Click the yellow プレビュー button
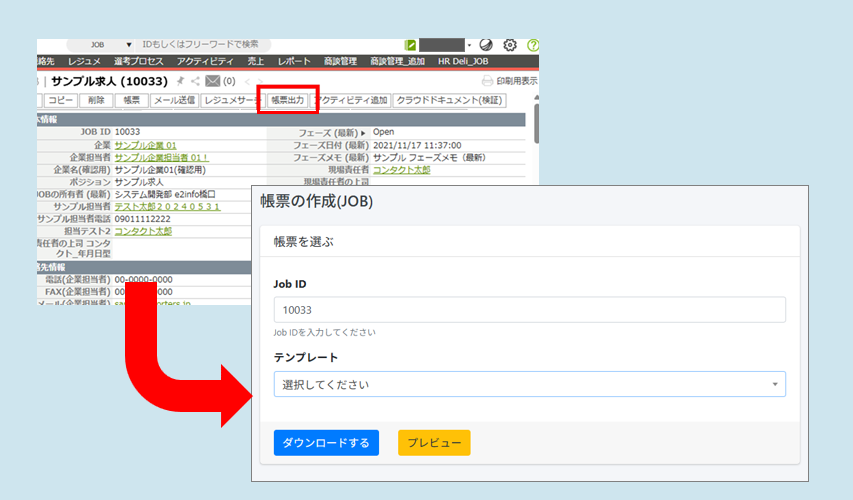The image size is (853, 500). click(x=433, y=443)
